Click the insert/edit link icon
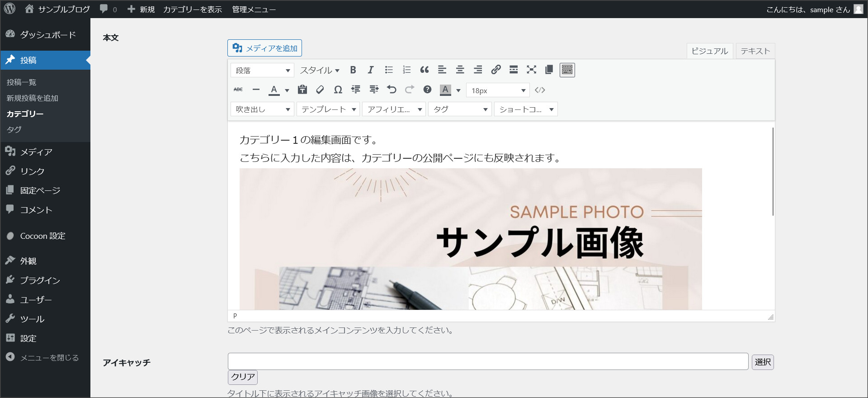 point(496,70)
